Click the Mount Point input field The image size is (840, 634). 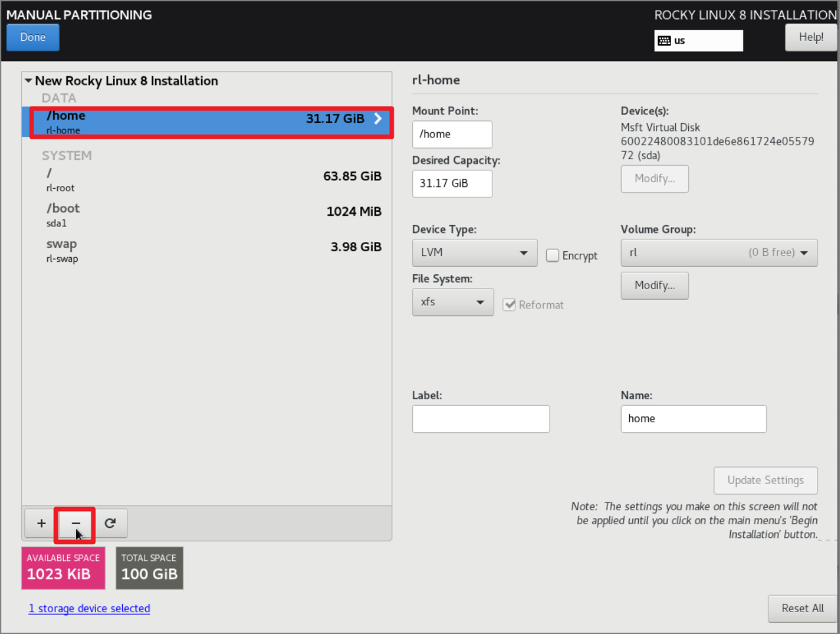pyautogui.click(x=452, y=134)
